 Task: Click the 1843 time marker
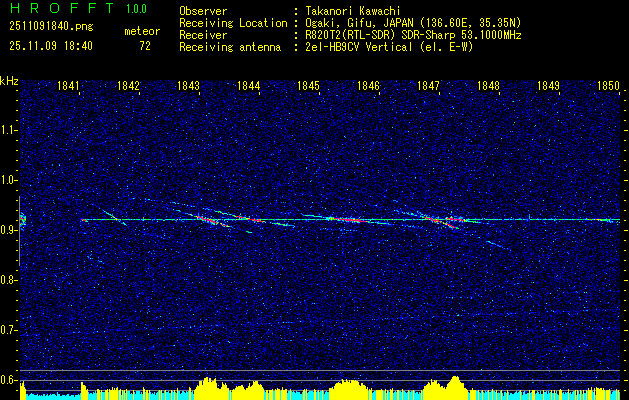[x=188, y=87]
